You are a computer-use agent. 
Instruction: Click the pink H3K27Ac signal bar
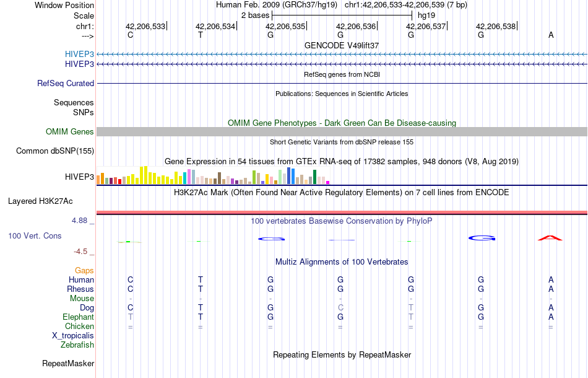[342, 213]
